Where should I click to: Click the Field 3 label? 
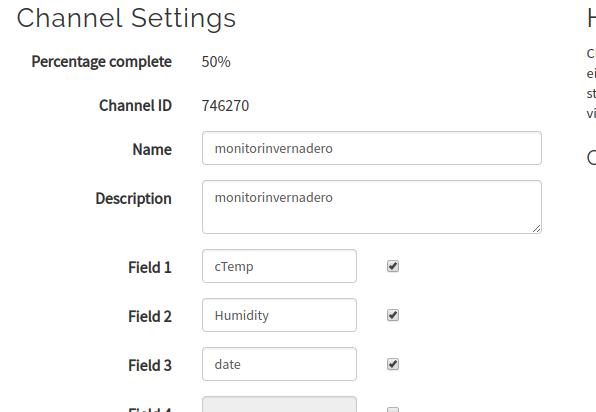150,366
